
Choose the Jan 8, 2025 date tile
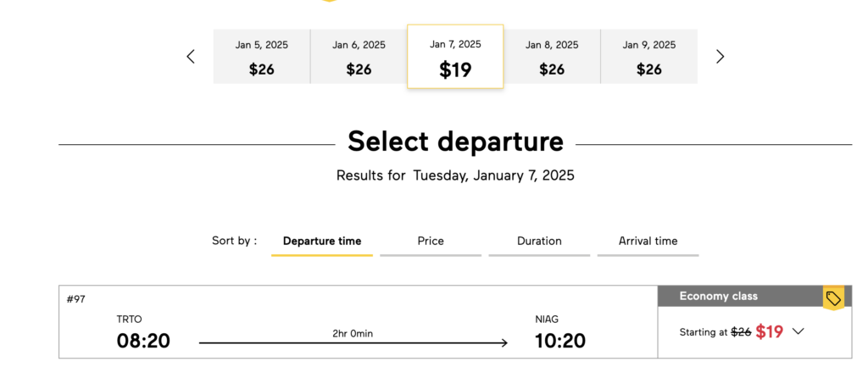click(552, 57)
